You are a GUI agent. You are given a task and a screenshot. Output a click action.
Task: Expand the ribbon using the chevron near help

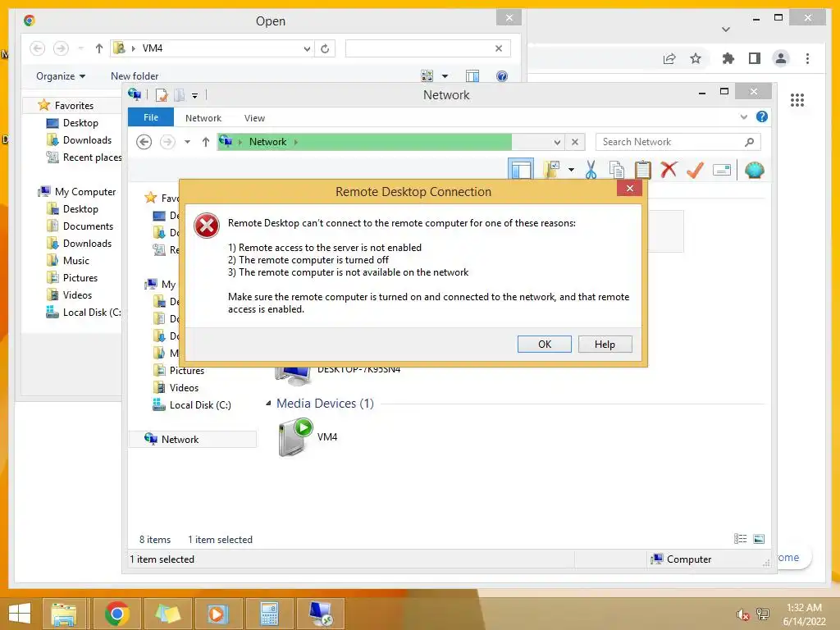click(x=743, y=116)
